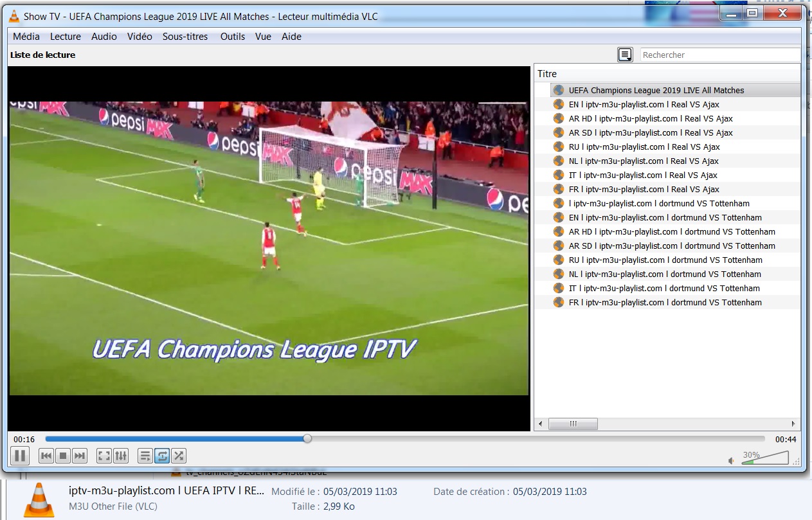Click the Titre column header
The height and width of the screenshot is (520, 812).
point(667,74)
